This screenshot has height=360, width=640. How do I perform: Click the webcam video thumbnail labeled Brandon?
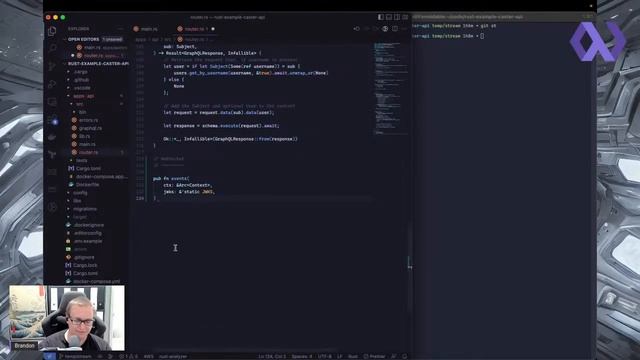[67, 318]
